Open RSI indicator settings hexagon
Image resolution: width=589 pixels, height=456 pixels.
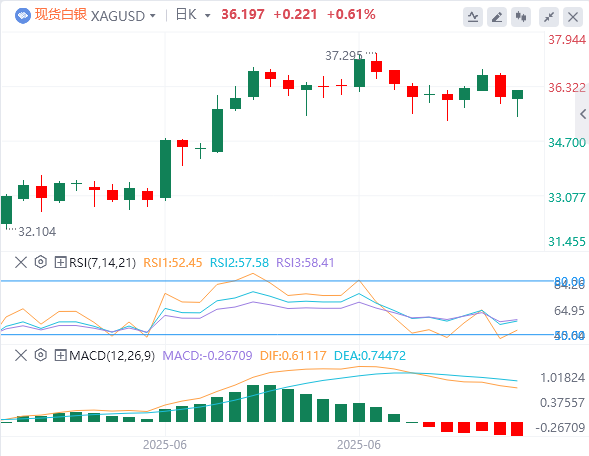[41, 262]
